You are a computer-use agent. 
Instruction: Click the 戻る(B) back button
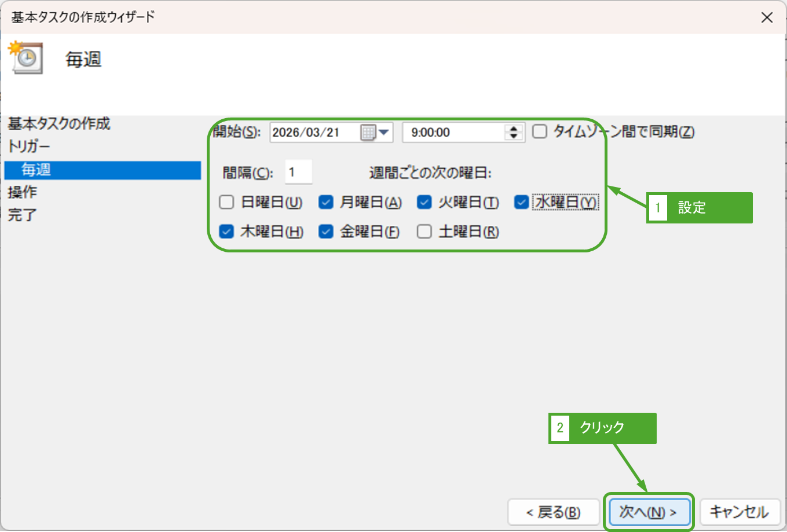pos(553,512)
